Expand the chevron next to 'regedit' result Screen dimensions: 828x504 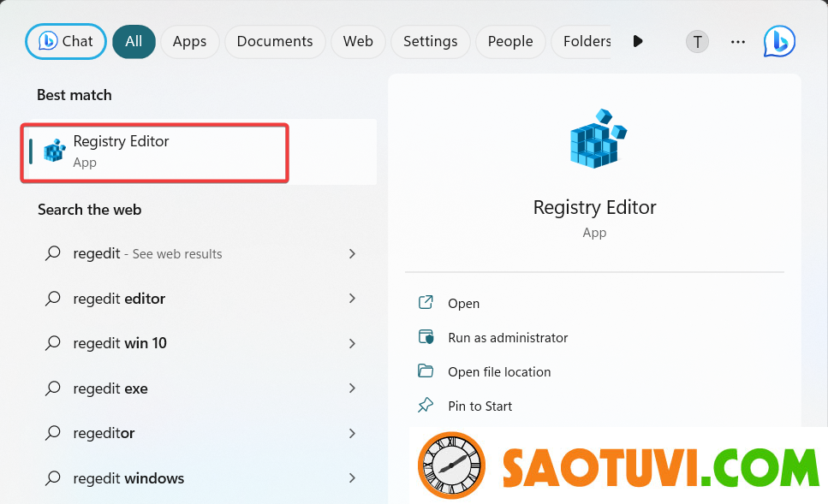pos(352,254)
